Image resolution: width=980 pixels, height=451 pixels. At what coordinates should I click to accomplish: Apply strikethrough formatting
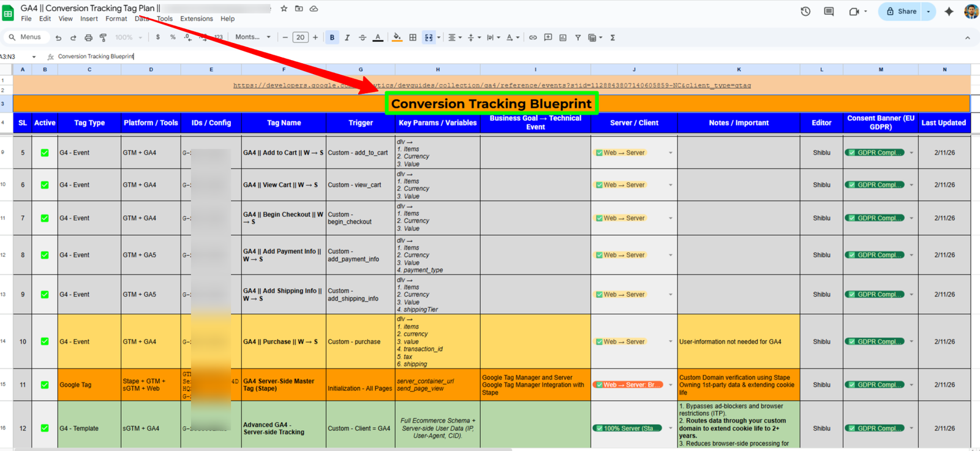[x=363, y=37]
